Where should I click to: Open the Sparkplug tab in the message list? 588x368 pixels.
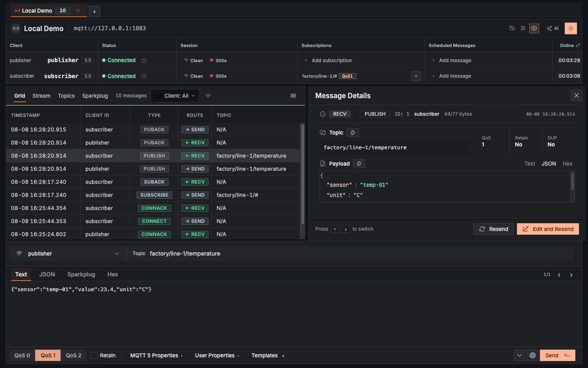[x=95, y=96]
